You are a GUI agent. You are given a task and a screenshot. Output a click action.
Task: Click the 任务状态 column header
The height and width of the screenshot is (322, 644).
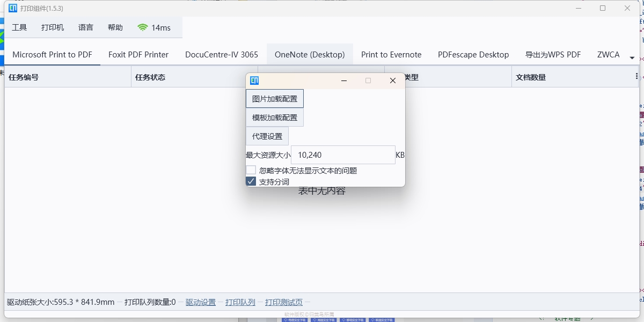[195, 77]
